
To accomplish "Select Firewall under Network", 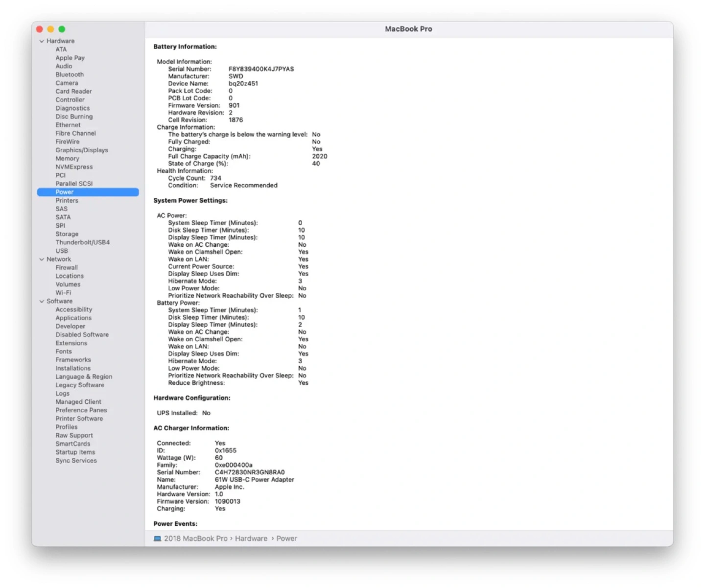I will (x=67, y=268).
